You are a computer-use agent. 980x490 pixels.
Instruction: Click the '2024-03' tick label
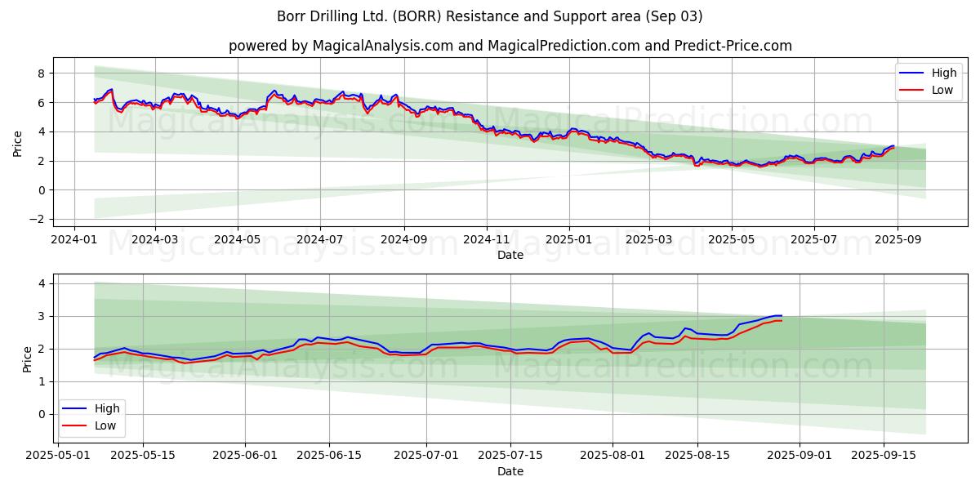point(154,239)
